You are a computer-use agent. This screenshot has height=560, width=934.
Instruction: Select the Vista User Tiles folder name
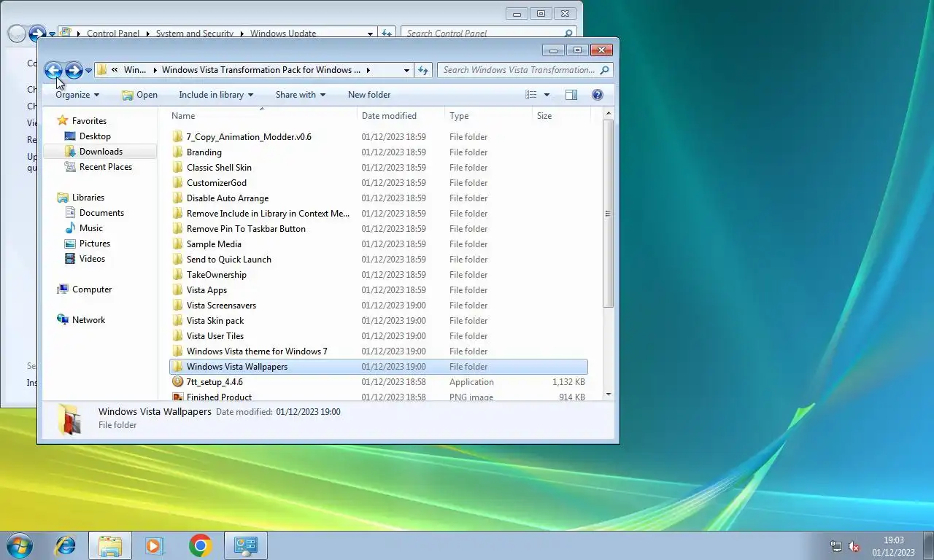tap(215, 336)
